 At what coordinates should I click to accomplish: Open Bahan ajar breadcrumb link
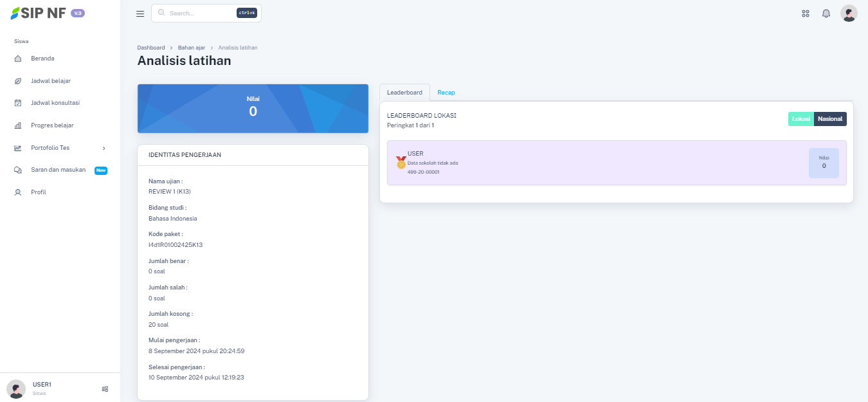point(191,48)
